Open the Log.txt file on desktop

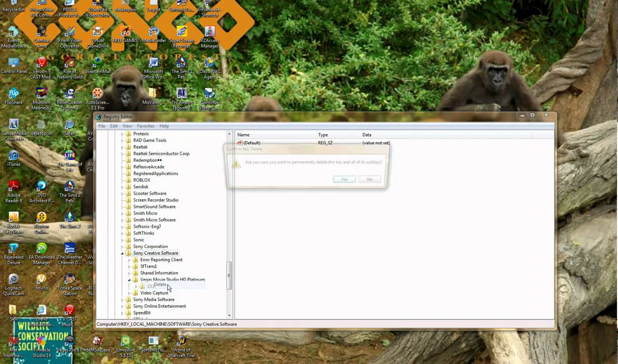pyautogui.click(x=153, y=7)
